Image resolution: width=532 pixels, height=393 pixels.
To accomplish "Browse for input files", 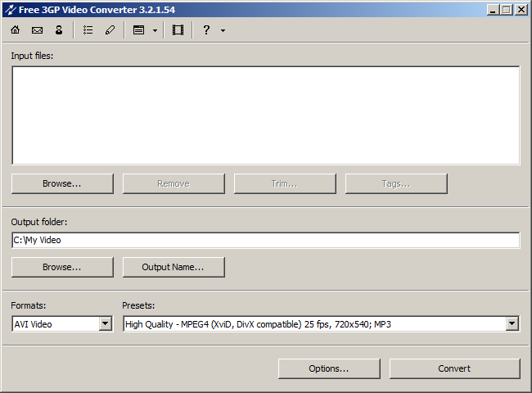I will tap(62, 183).
